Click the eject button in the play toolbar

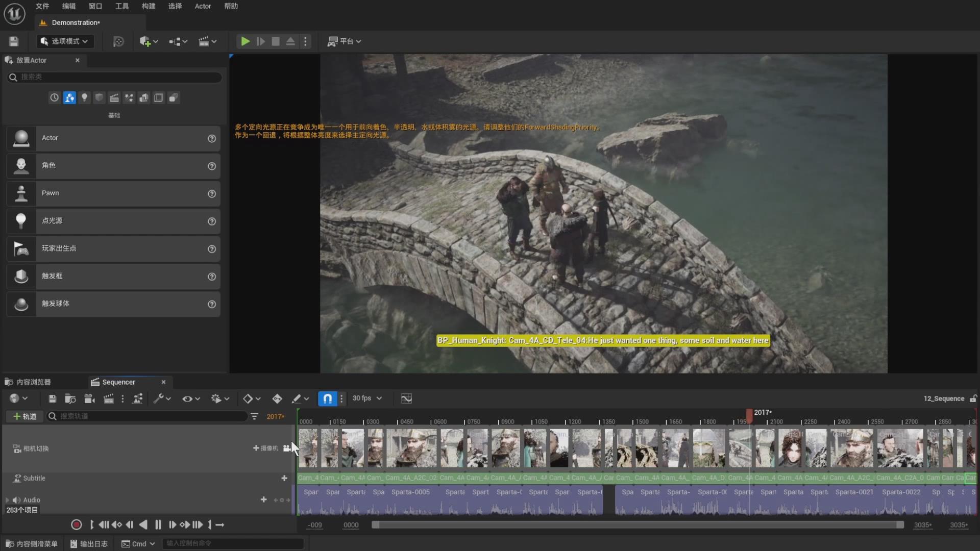[290, 41]
